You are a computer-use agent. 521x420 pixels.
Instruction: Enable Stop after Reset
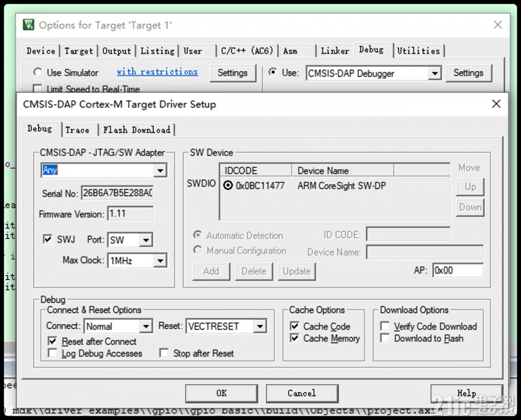click(x=164, y=353)
